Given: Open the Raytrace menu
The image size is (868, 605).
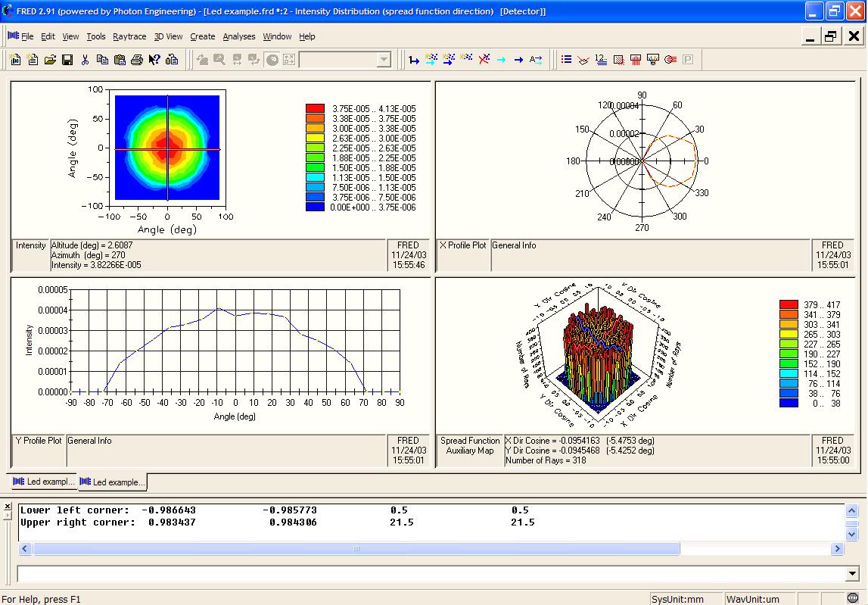Looking at the screenshot, I should (x=129, y=36).
